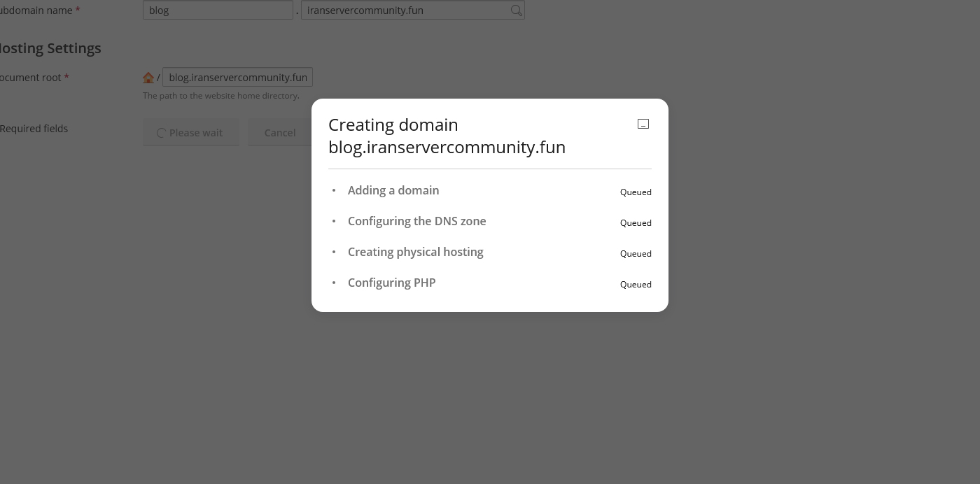Viewport: 980px width, 484px height.
Task: Select the Adding a domain step
Action: (393, 190)
